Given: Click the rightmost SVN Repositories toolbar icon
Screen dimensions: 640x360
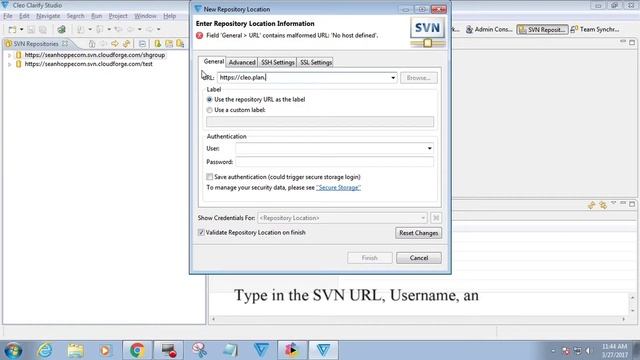Looking at the screenshot, I should tap(180, 44).
